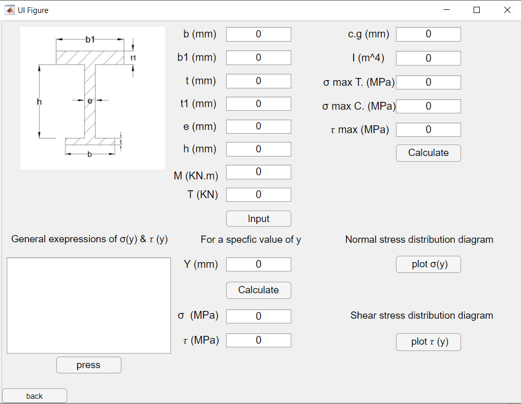Select the b1 (mm) input field
The height and width of the screenshot is (404, 521).
[259, 58]
